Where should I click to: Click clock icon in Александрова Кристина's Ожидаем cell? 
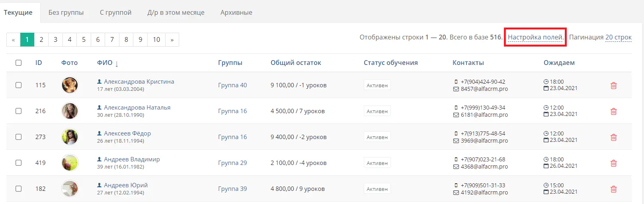(546, 82)
